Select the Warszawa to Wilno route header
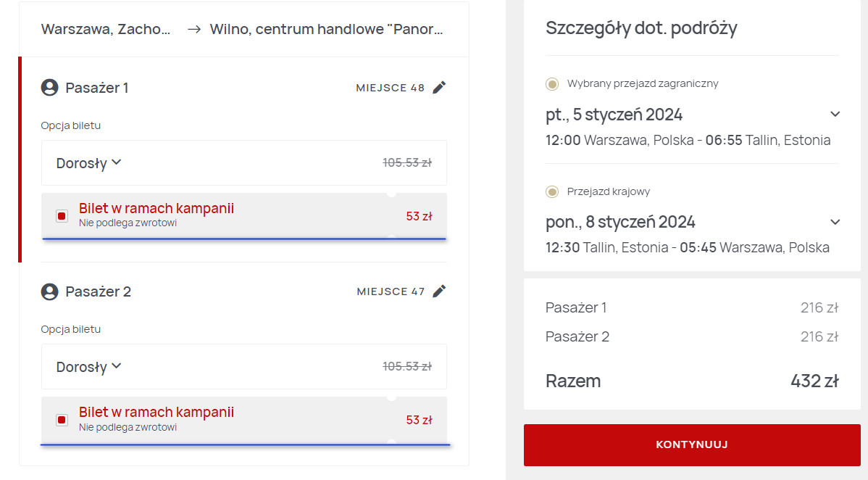This screenshot has width=868, height=480. (243, 30)
